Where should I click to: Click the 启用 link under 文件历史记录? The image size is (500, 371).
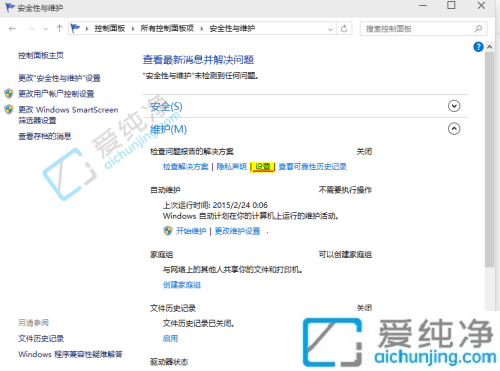[170, 339]
